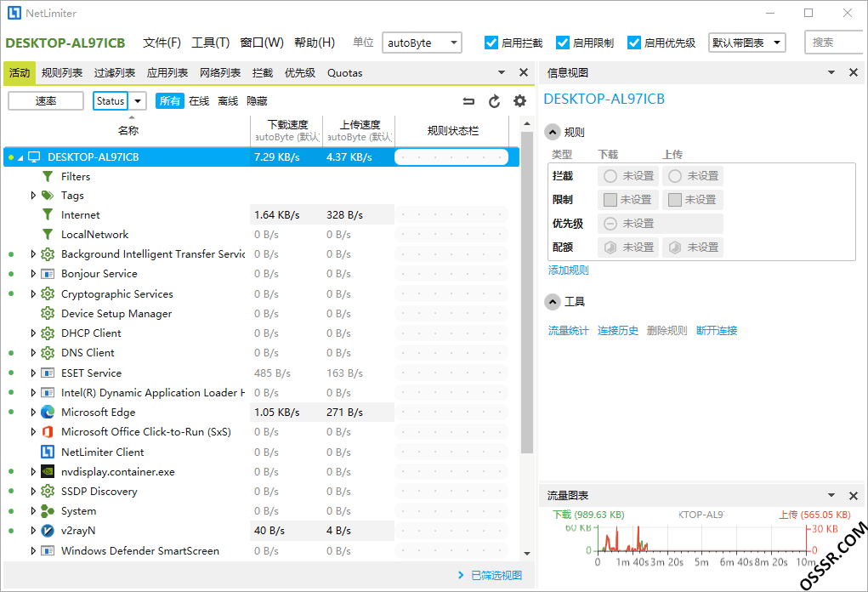Screen dimensions: 868x592
Task: Toggle the 启用拦截 checkbox
Action: coord(491,43)
